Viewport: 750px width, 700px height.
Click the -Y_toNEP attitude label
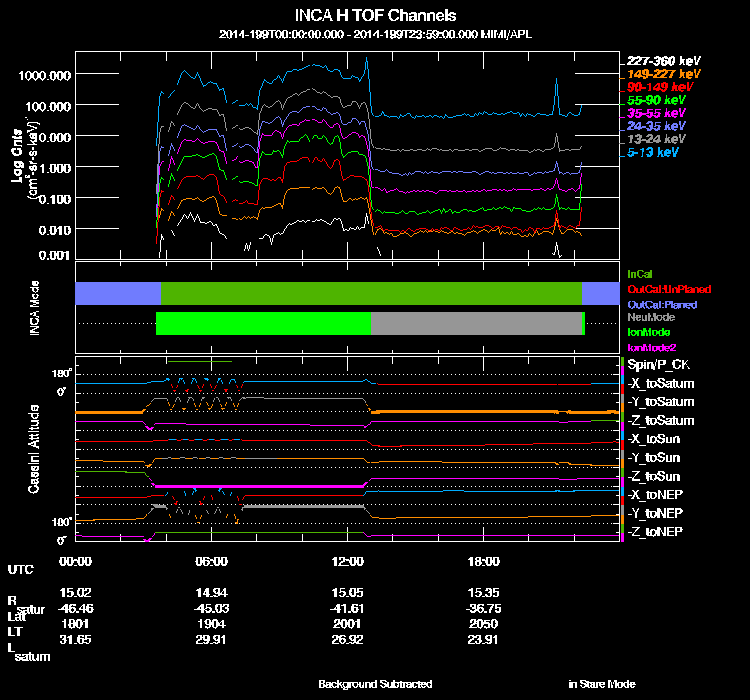(x=655, y=513)
